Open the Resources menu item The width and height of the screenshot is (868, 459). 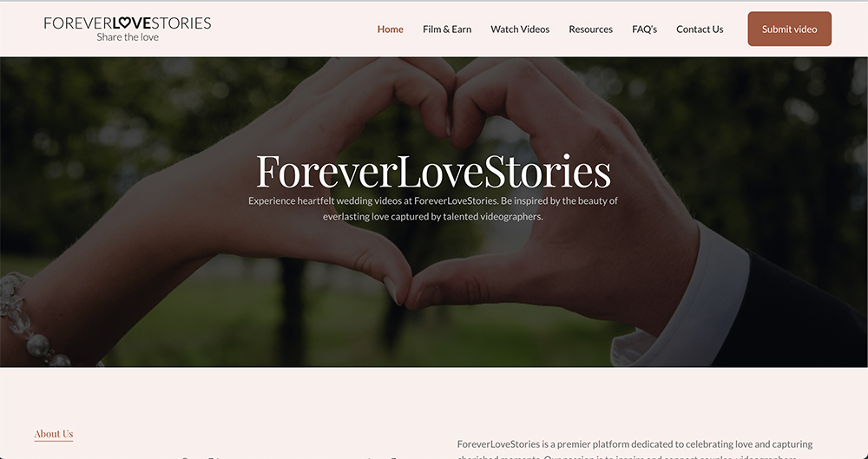pyautogui.click(x=590, y=30)
